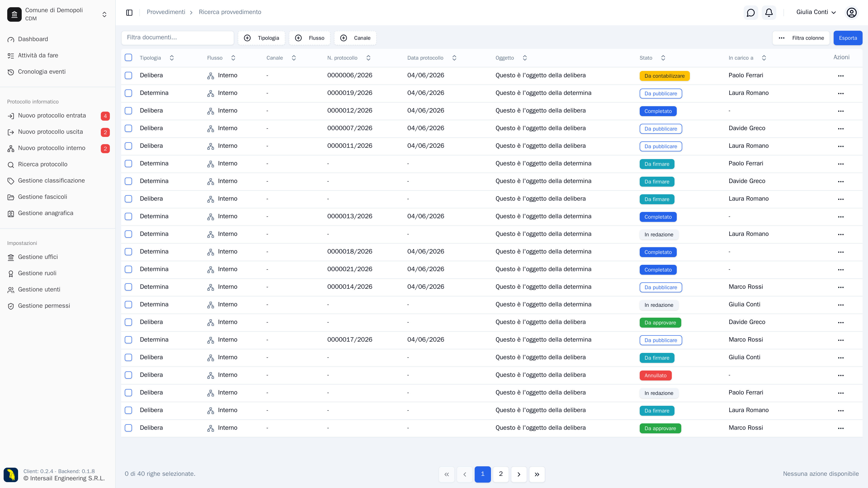Image resolution: width=868 pixels, height=488 pixels.
Task: Open actions menu for protocol 0000006/2026
Action: tap(841, 76)
